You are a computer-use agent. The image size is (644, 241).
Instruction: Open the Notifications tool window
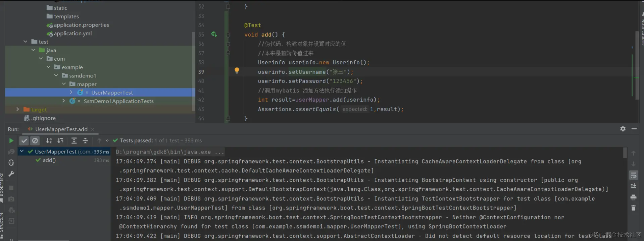(x=642, y=28)
